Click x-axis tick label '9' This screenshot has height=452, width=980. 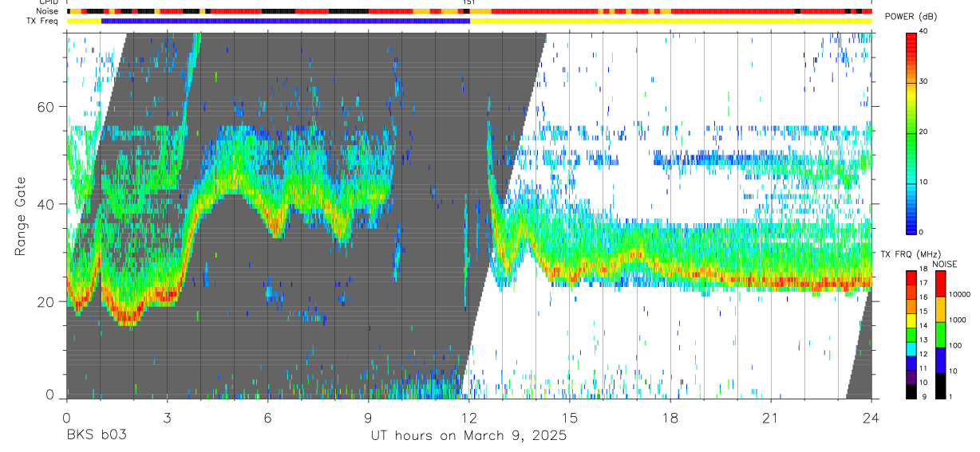pyautogui.click(x=368, y=417)
